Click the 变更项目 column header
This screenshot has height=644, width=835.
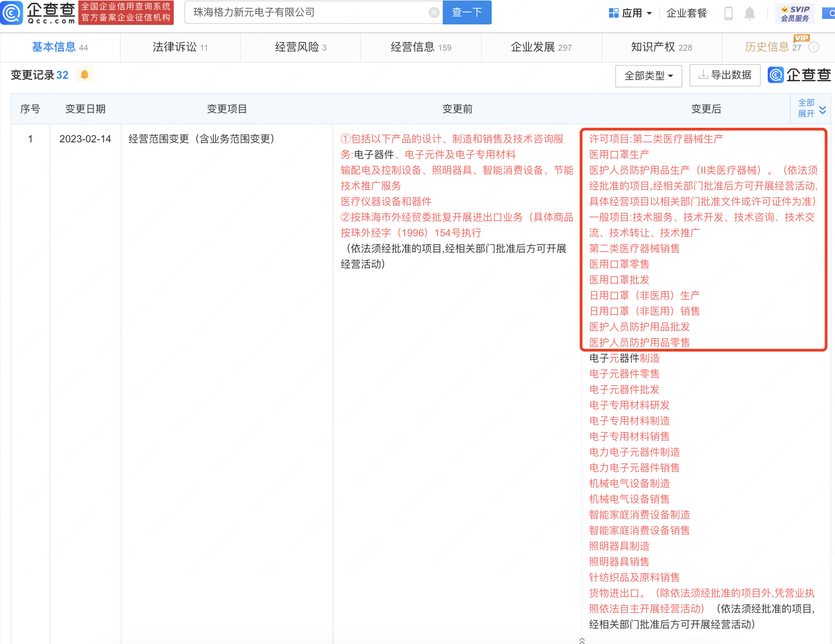227,109
